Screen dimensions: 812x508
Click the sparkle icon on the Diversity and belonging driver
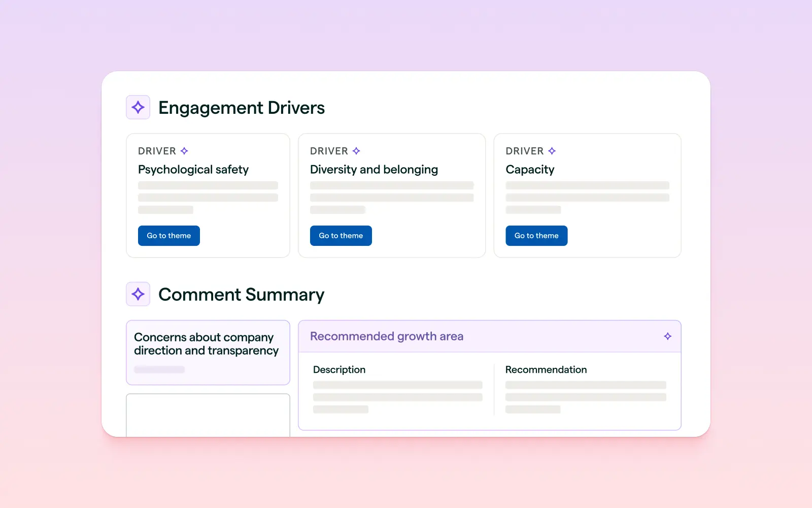(x=356, y=150)
